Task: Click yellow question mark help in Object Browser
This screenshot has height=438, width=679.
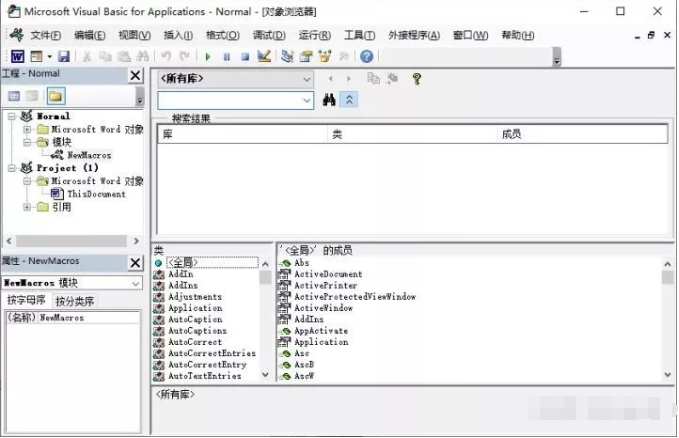Action: (x=417, y=79)
